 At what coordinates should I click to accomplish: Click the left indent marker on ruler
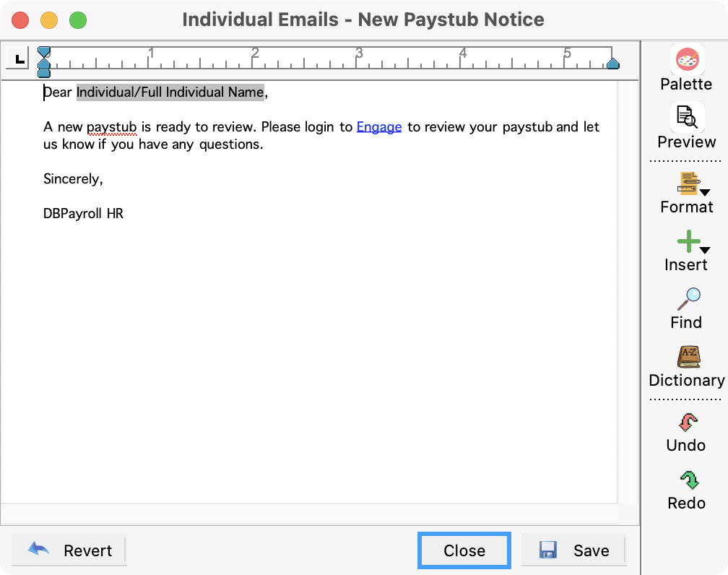(x=44, y=68)
